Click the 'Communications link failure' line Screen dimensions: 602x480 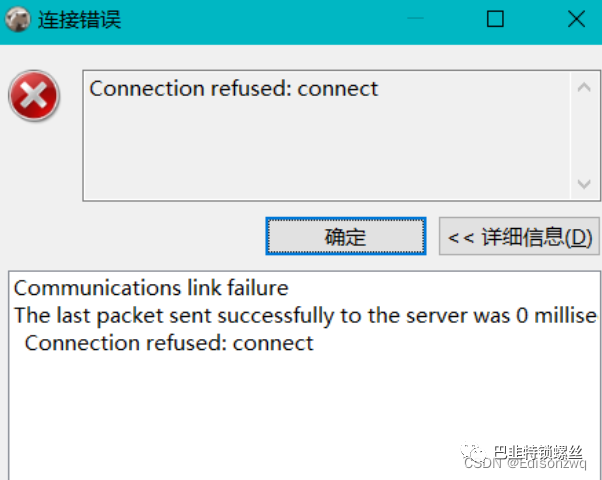coord(151,288)
